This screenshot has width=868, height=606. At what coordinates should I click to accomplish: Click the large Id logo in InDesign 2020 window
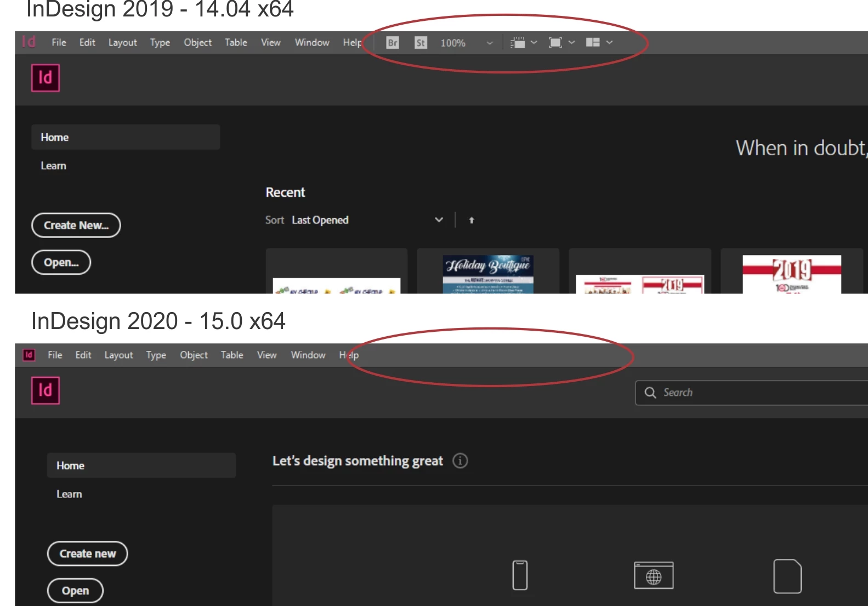click(46, 390)
